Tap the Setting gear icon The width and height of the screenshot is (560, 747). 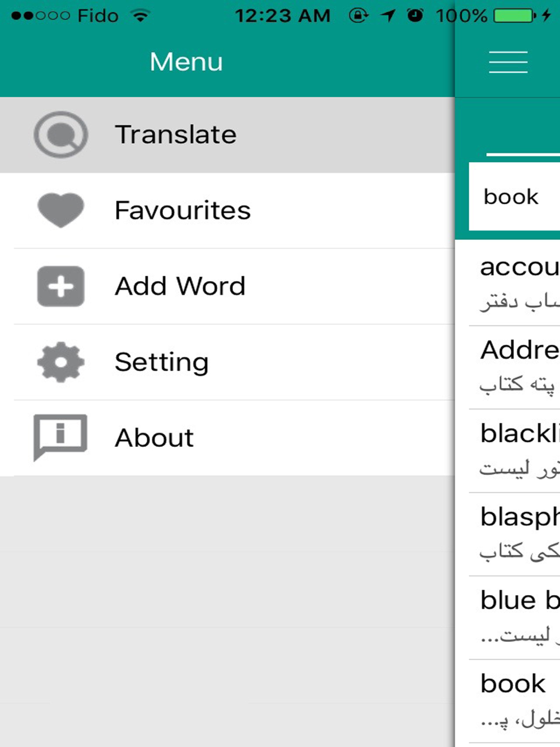point(60,362)
